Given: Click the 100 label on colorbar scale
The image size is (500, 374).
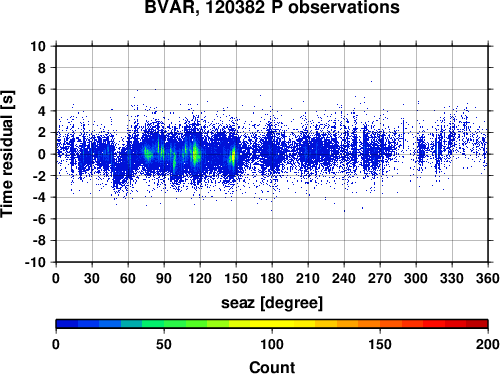Looking at the screenshot, I should click(x=272, y=344).
